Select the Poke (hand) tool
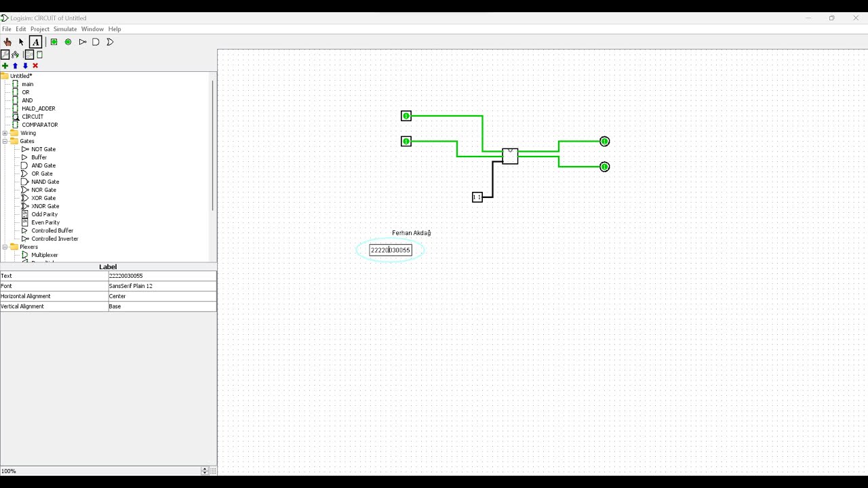Screen dimensions: 868x488 pos(7,42)
